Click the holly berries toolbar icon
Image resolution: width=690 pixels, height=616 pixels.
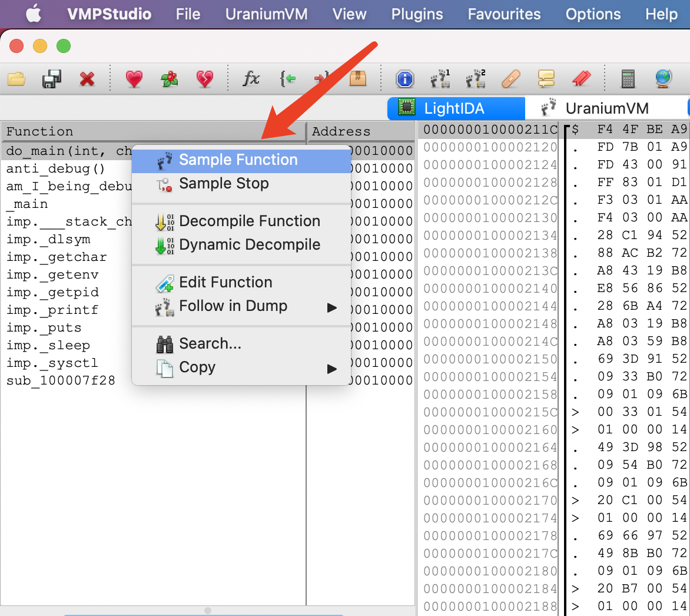170,80
